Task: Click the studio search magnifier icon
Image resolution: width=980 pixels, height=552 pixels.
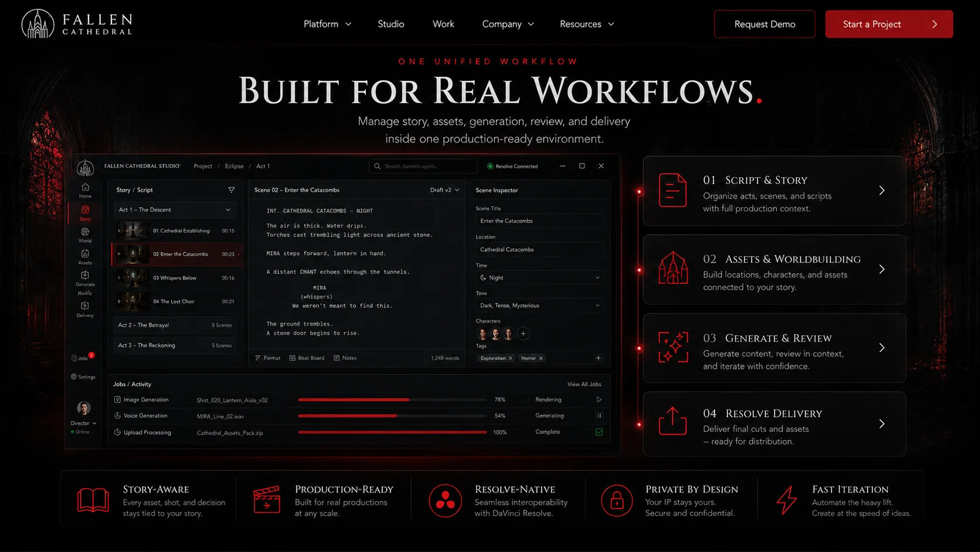Action: coord(377,166)
